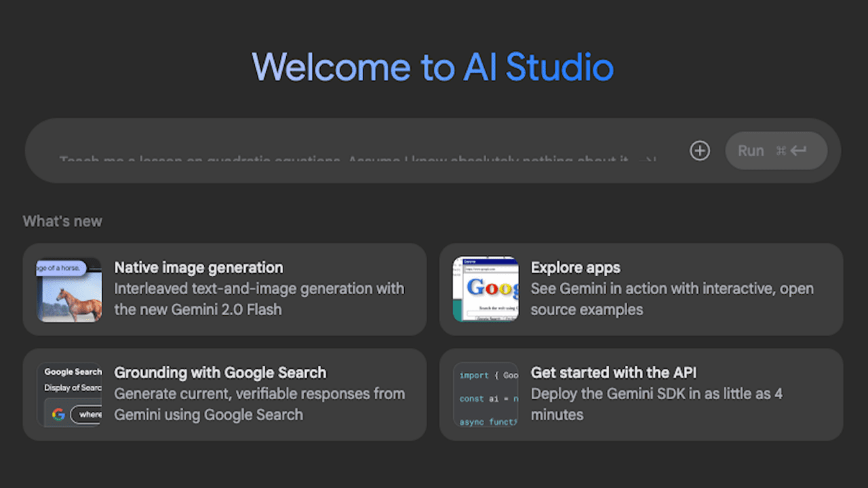Click the 'Welcome to AI Studio' title
The height and width of the screenshot is (488, 868).
pyautogui.click(x=433, y=67)
